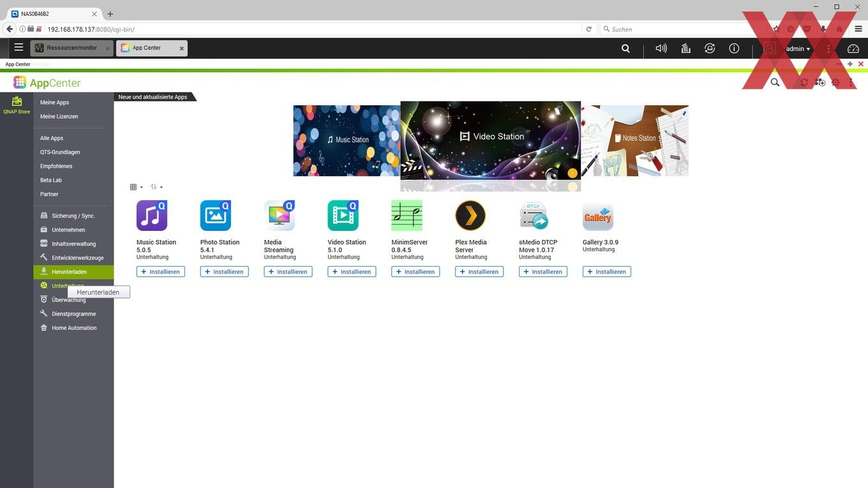Open the grid view mode dropdown
868x488 pixels.
(136, 187)
